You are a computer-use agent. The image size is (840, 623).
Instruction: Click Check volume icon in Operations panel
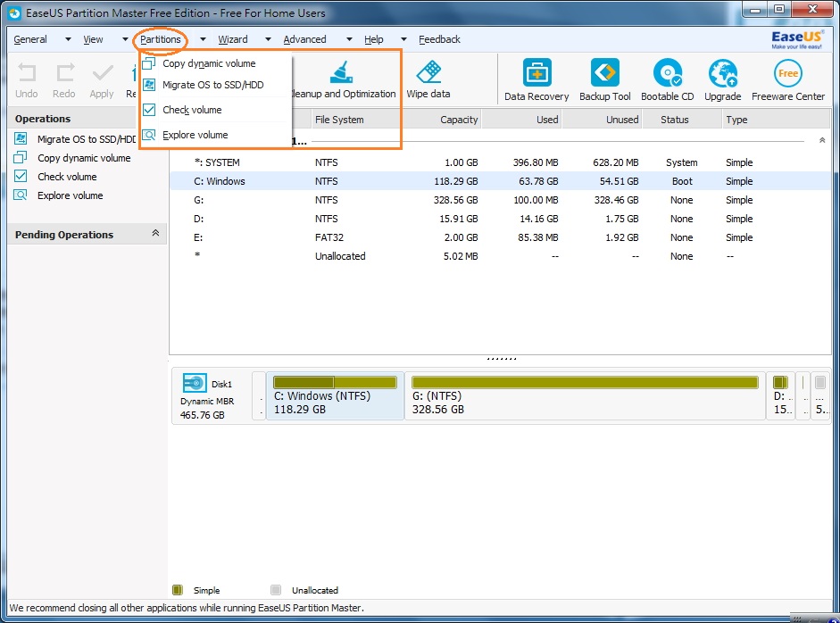[21, 176]
